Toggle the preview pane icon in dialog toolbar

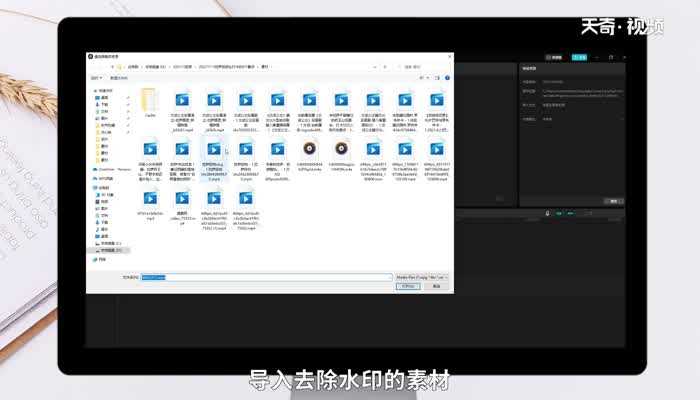tap(437, 78)
